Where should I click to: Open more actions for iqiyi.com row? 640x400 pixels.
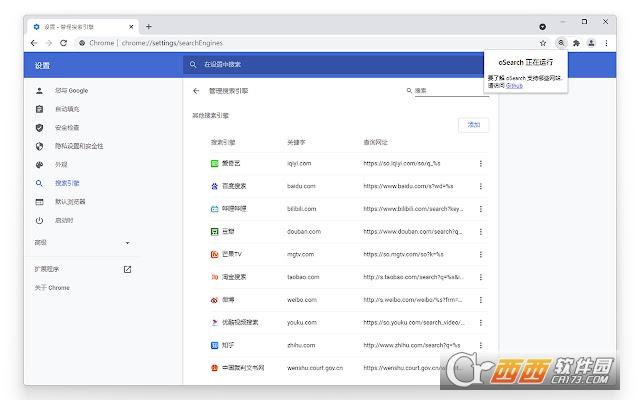[x=481, y=163]
